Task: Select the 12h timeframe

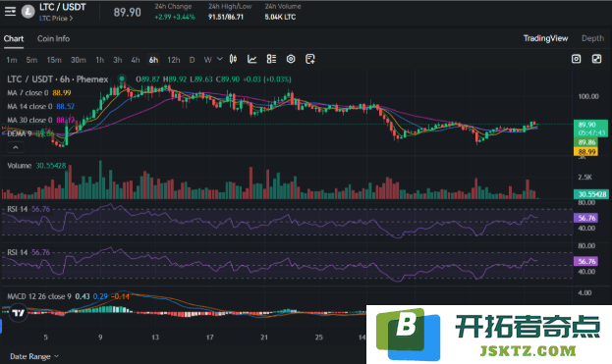Action: point(173,60)
